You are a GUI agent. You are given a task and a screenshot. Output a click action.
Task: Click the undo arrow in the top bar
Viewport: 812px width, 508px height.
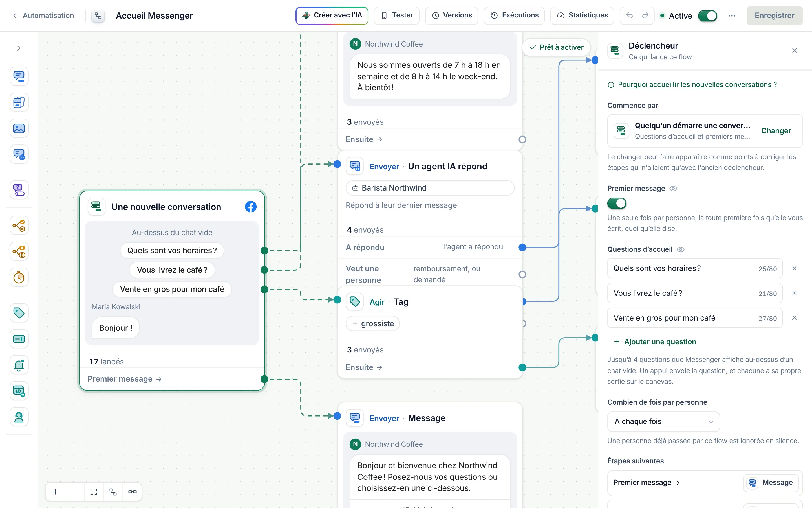pyautogui.click(x=630, y=16)
